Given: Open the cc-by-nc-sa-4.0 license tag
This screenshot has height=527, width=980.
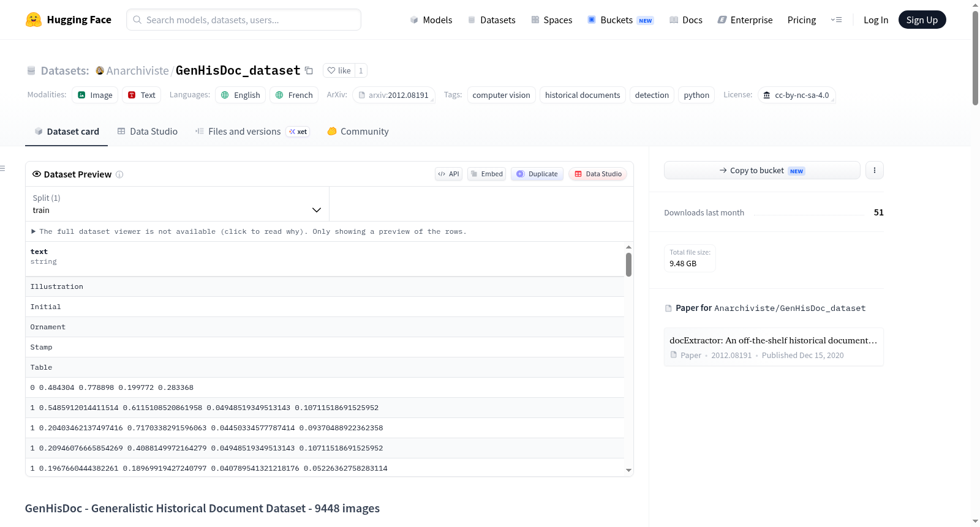Looking at the screenshot, I should [x=796, y=95].
